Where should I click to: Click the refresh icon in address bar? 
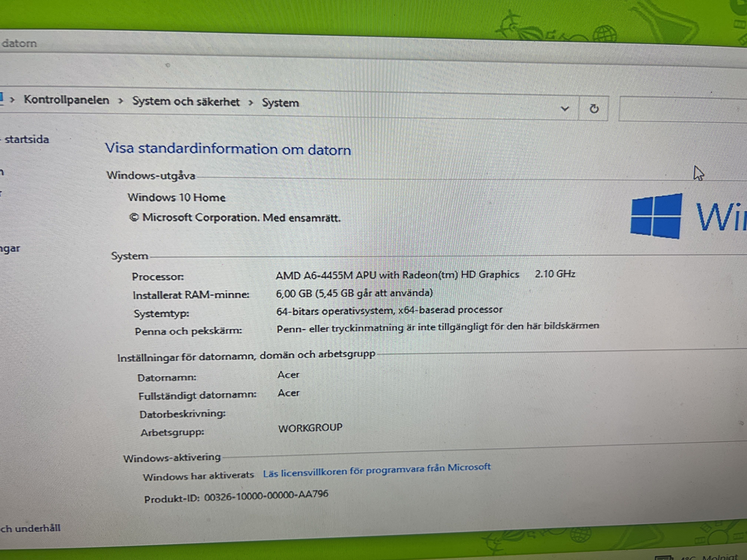pyautogui.click(x=594, y=109)
